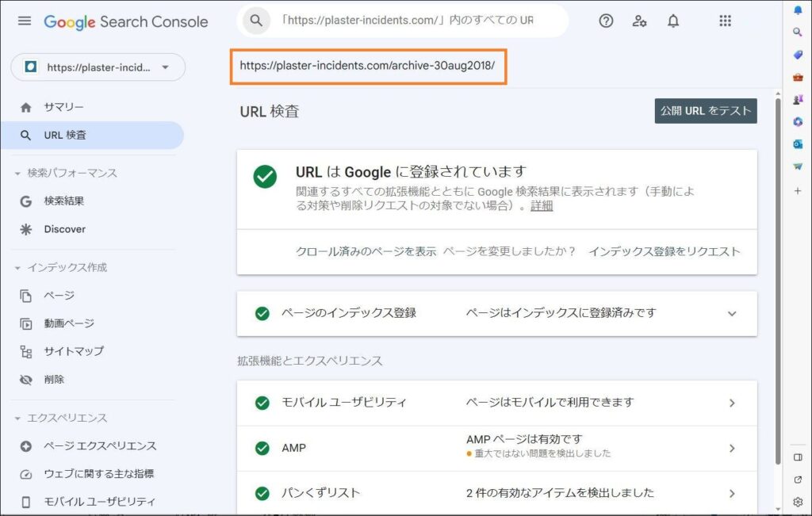The width and height of the screenshot is (812, 516).
Task: Click the Google Search Console logo
Action: 126,21
